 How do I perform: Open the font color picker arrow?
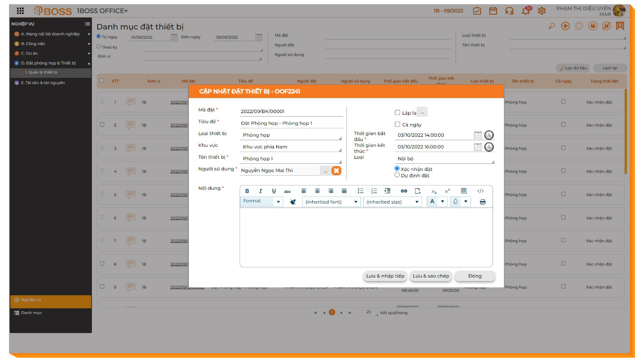pyautogui.click(x=442, y=202)
